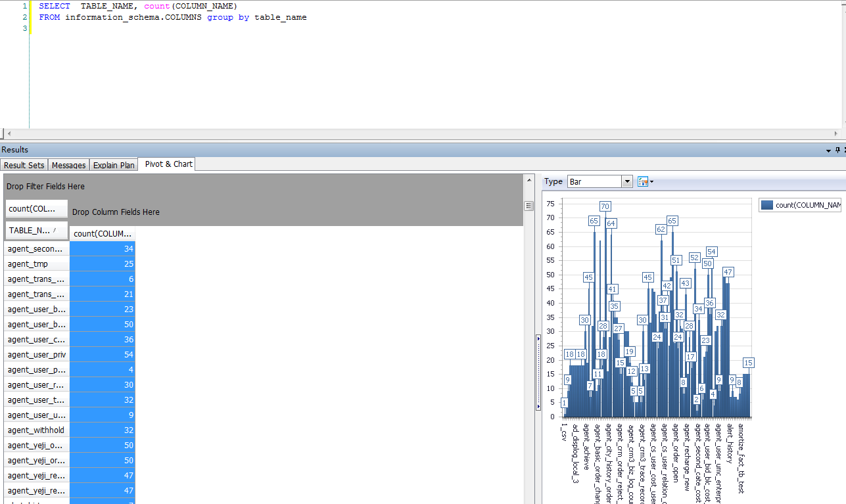Open the Results panel window position menu
Image resolution: width=846 pixels, height=504 pixels.
point(828,150)
